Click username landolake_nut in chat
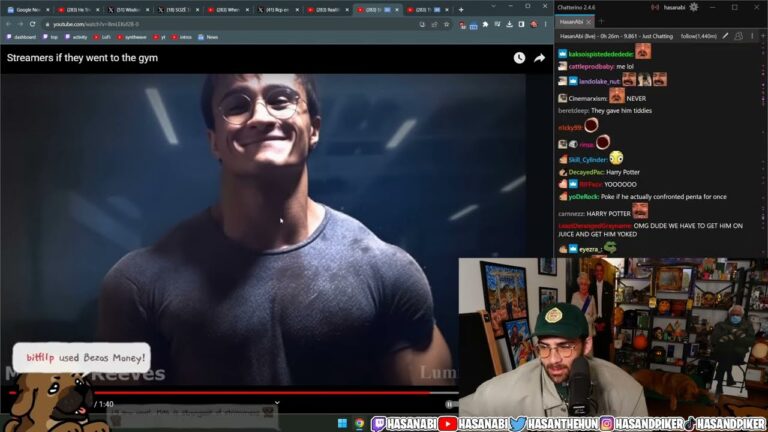This screenshot has height=432, width=768. (600, 81)
